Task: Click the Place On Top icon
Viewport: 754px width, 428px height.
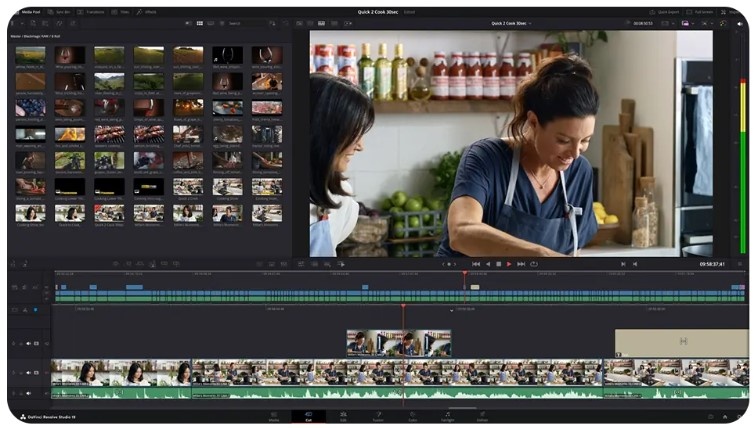Action: point(164,264)
